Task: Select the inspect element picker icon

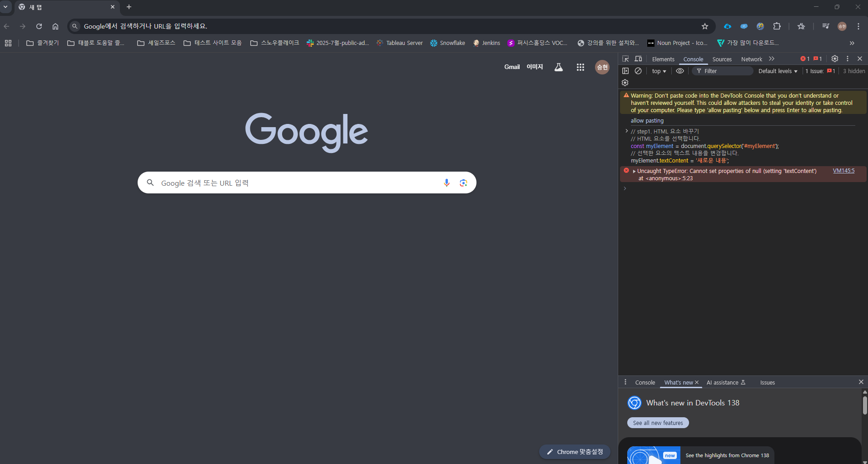Action: click(625, 59)
